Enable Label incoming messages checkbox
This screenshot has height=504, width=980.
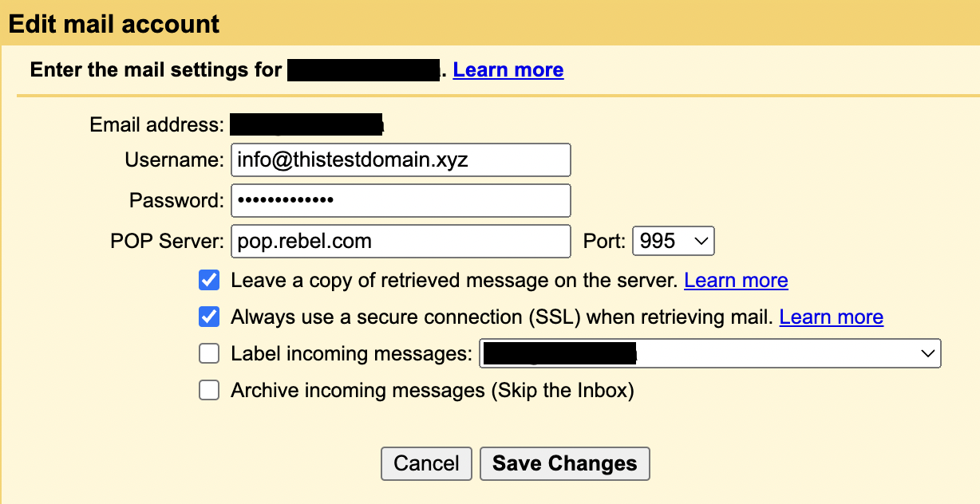point(209,353)
